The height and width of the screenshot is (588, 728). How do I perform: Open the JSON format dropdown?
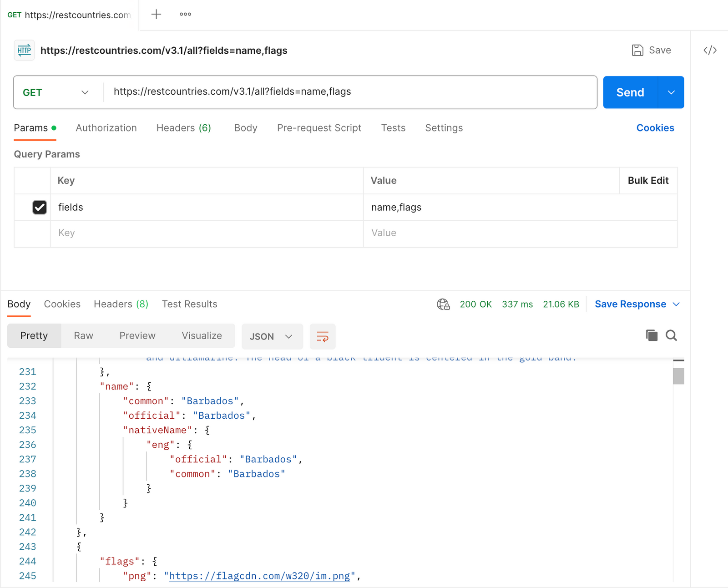272,336
